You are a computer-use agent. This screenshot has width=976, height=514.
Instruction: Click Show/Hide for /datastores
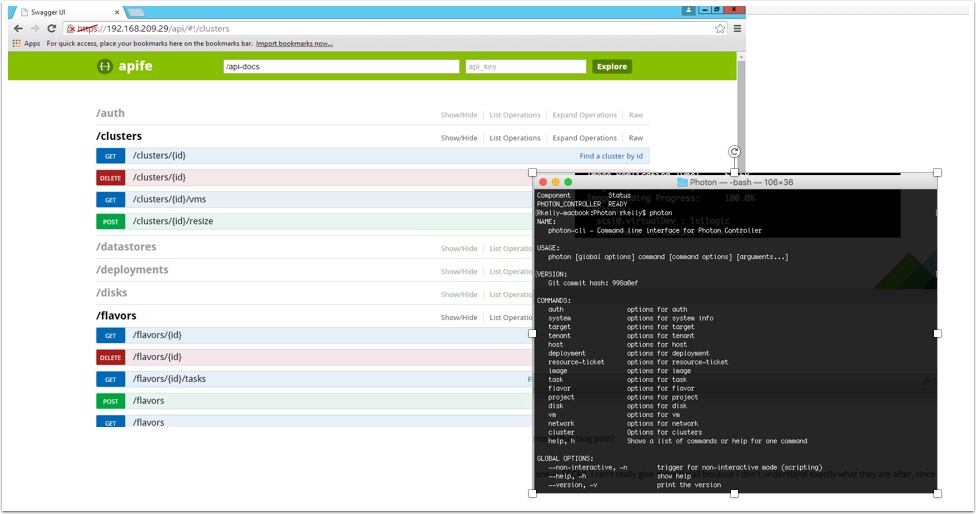click(459, 249)
